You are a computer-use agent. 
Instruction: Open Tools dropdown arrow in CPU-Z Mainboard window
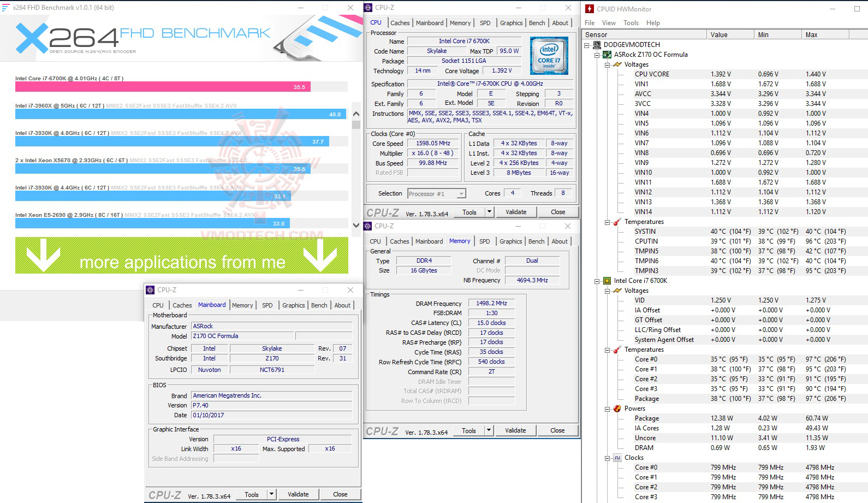coord(271,494)
